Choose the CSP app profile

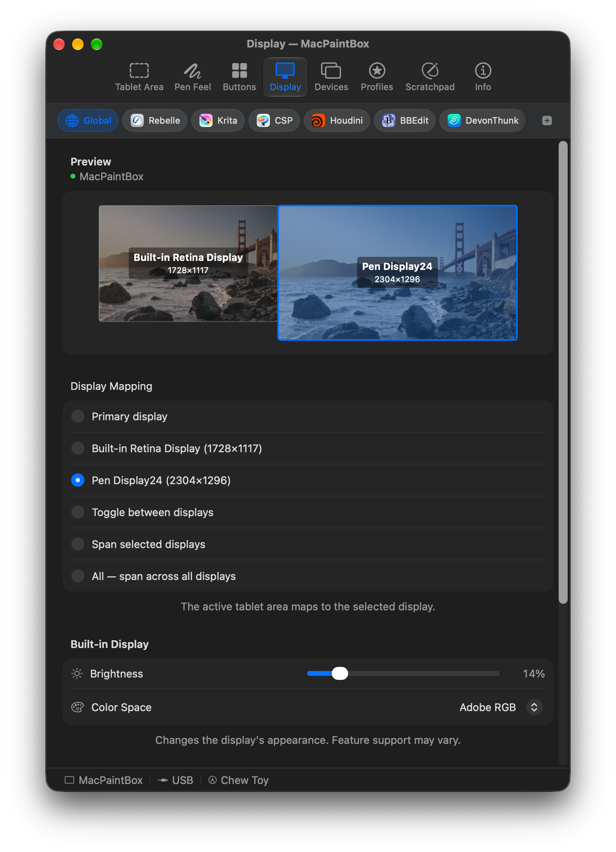pos(274,120)
